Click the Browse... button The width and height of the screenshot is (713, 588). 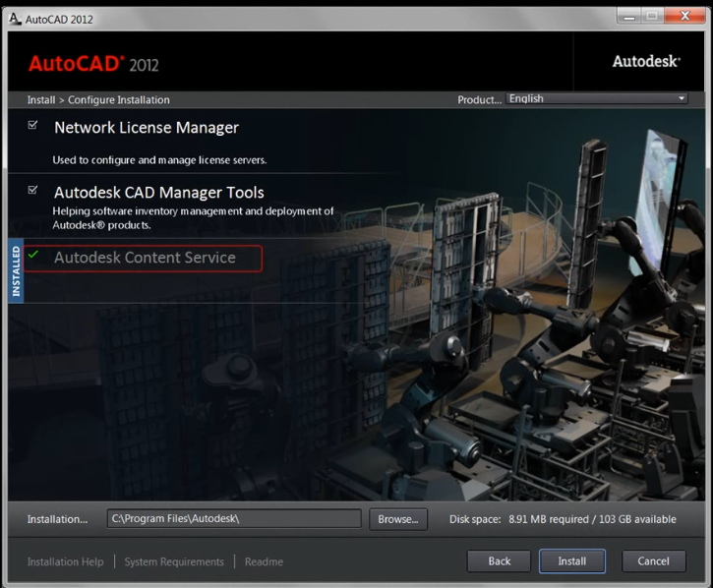click(x=398, y=519)
